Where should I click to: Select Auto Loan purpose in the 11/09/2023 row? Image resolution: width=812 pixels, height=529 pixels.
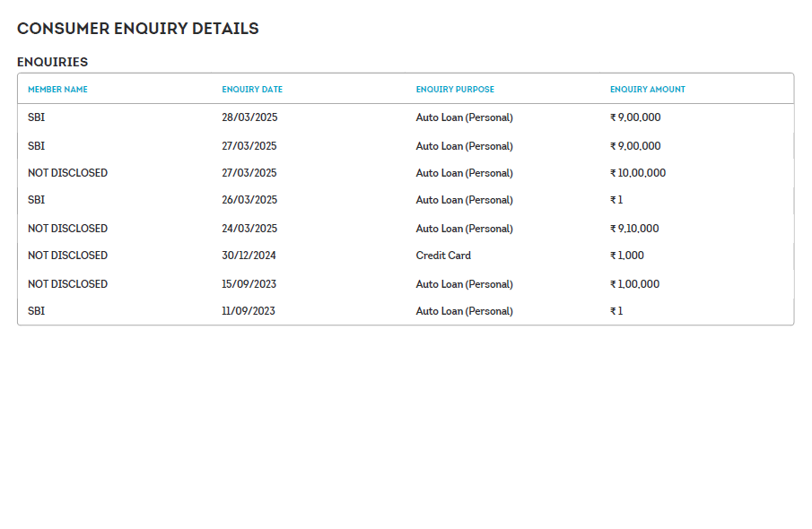pos(464,311)
